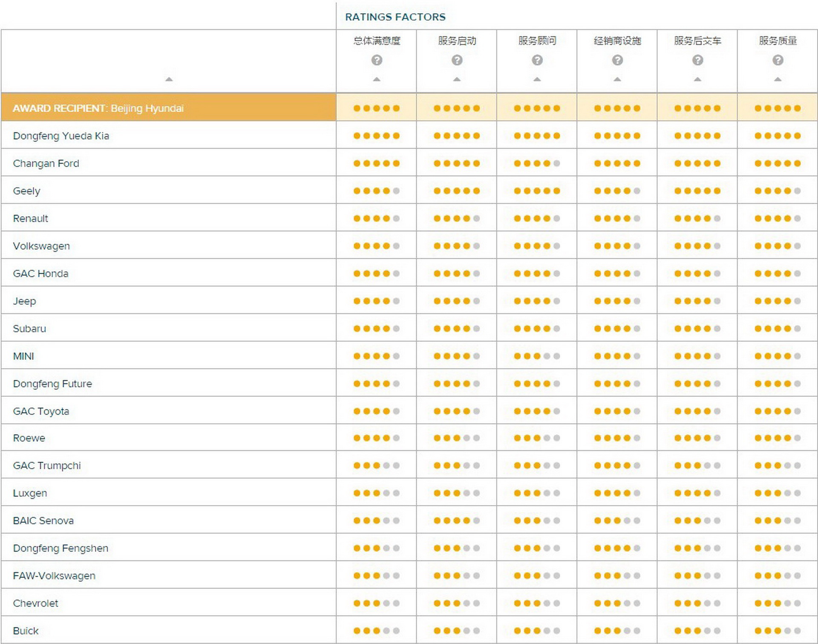Select the Geely row name
This screenshot has height=644, width=818.
pyautogui.click(x=26, y=191)
